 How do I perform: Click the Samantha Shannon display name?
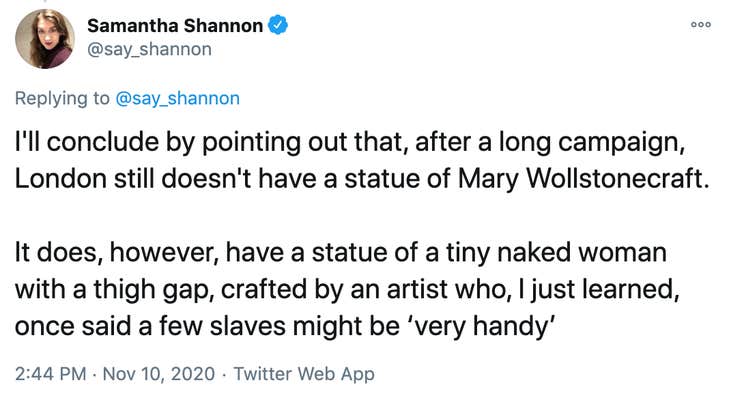click(175, 26)
